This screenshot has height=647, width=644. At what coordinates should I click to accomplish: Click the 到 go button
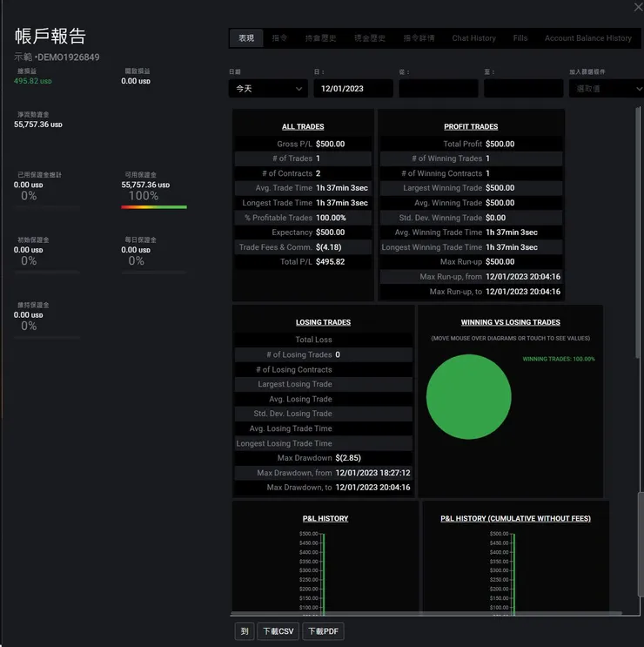click(245, 631)
